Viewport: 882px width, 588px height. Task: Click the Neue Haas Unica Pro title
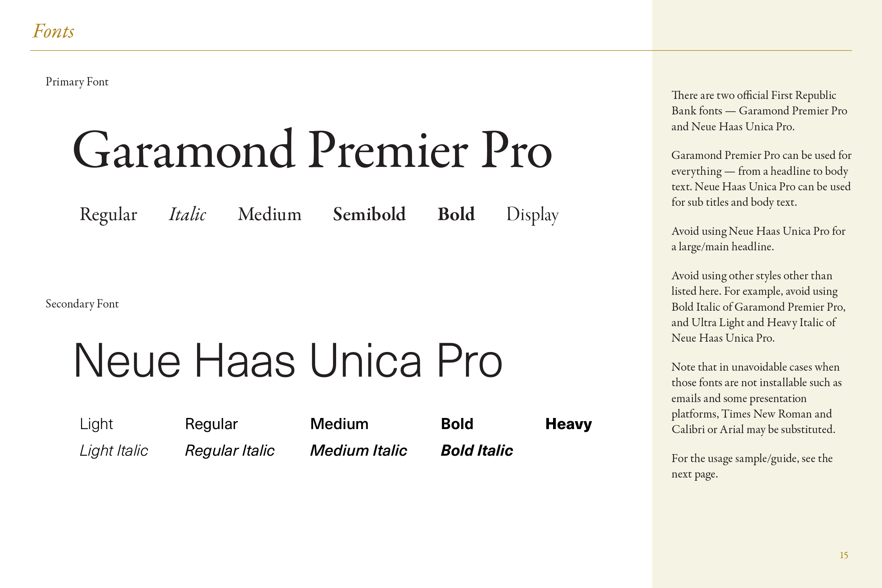288,360
